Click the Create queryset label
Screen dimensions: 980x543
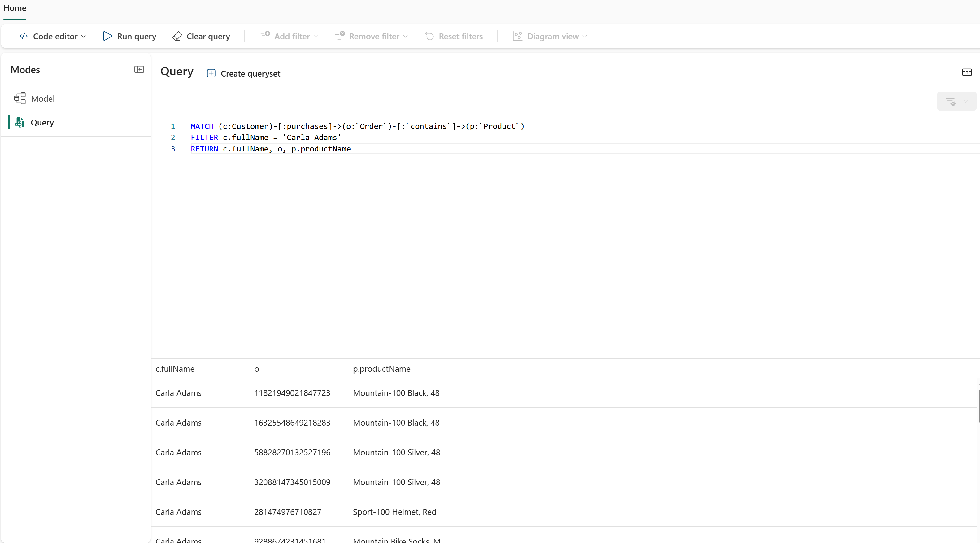(250, 74)
